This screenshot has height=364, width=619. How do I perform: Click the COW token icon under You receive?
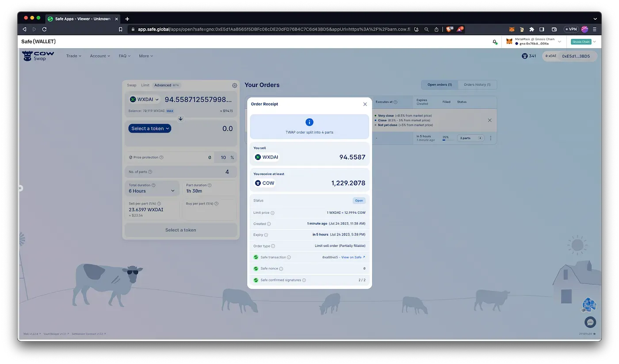[258, 183]
